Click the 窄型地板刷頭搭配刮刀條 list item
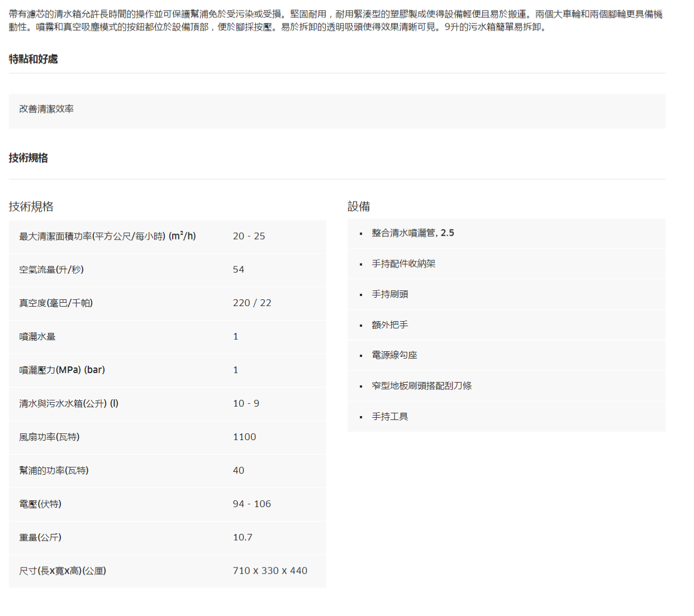Screen dimensions: 694x616 click(x=422, y=386)
